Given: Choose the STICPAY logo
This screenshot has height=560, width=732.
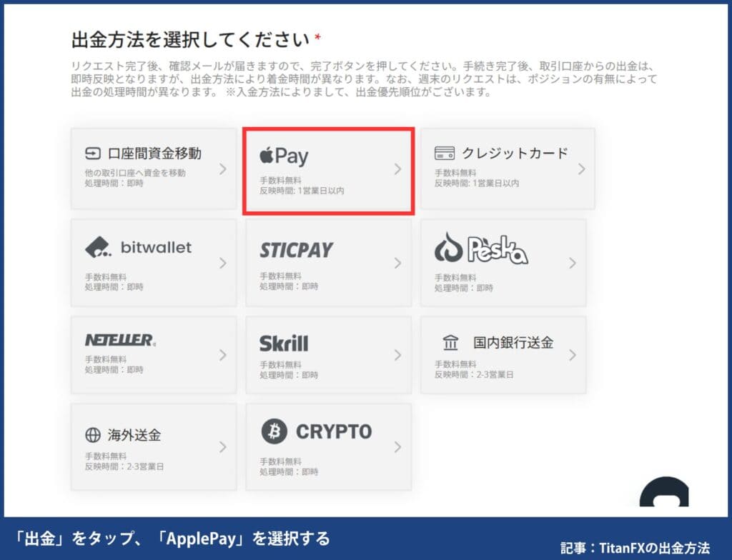Looking at the screenshot, I should tap(297, 250).
